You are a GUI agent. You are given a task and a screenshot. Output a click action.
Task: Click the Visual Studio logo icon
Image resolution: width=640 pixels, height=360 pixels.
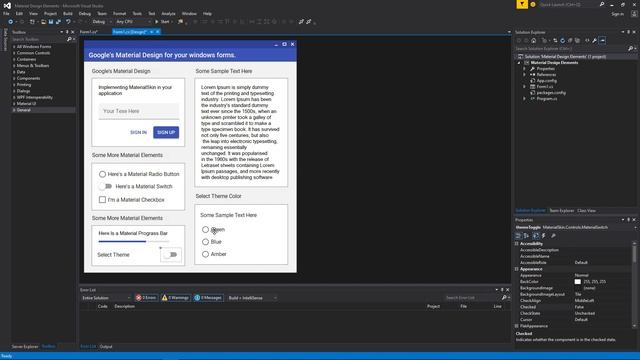coord(7,6)
